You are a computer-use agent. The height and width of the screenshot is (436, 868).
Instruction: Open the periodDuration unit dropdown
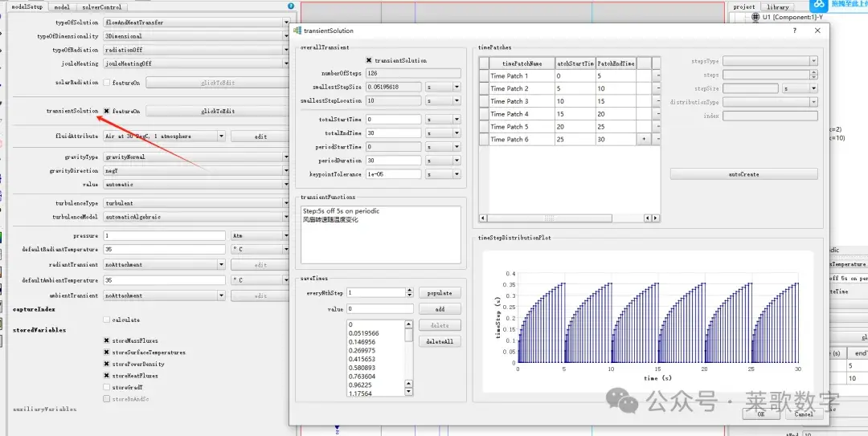tap(443, 161)
